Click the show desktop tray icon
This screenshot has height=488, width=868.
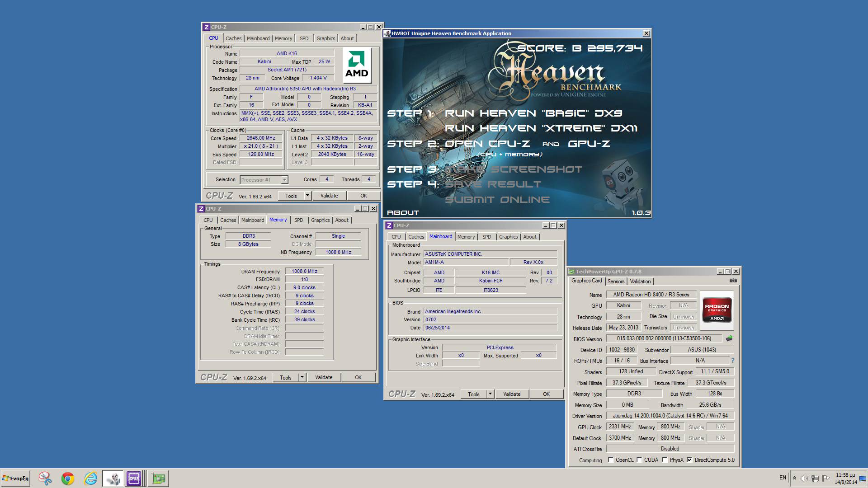(x=863, y=479)
